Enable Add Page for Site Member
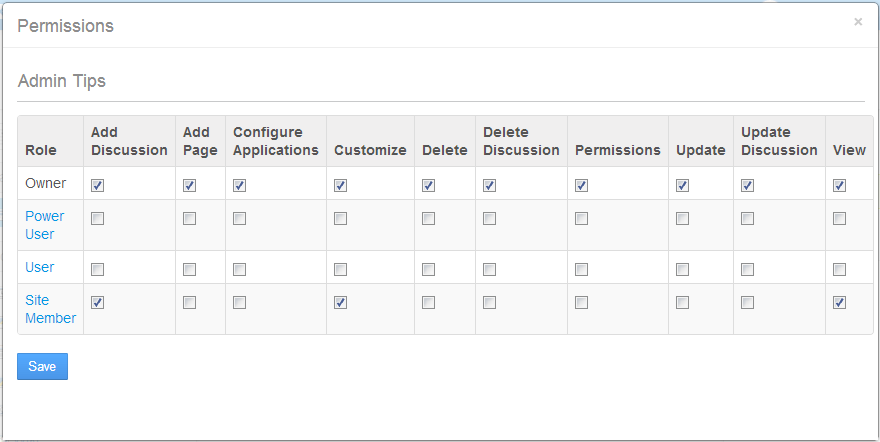This screenshot has width=880, height=442. click(190, 303)
